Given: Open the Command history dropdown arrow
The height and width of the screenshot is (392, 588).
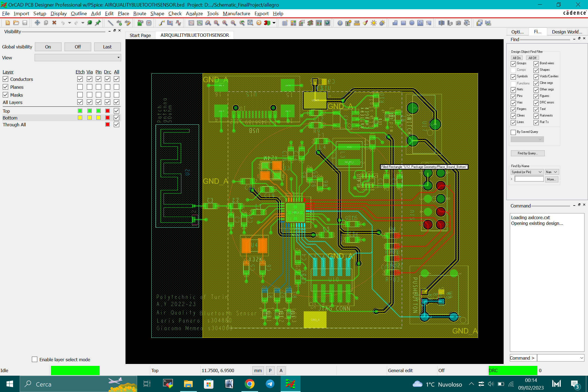Looking at the screenshot, I should pos(581,358).
